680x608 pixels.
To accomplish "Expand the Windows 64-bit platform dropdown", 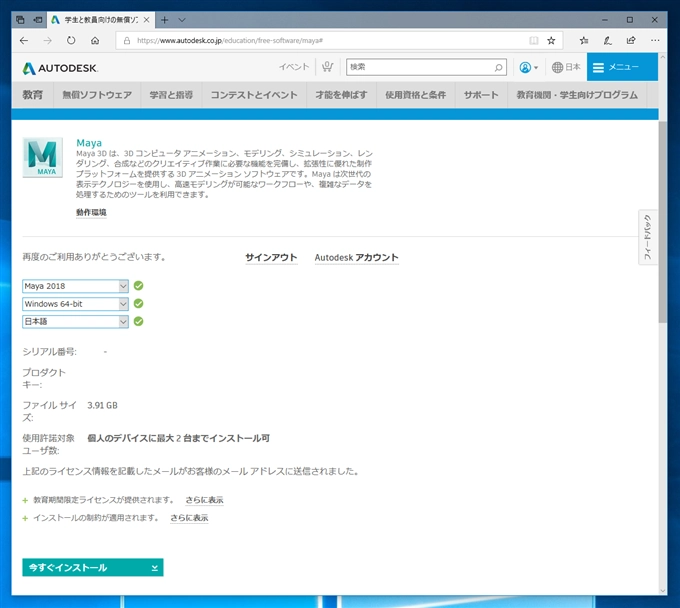I will 75,304.
